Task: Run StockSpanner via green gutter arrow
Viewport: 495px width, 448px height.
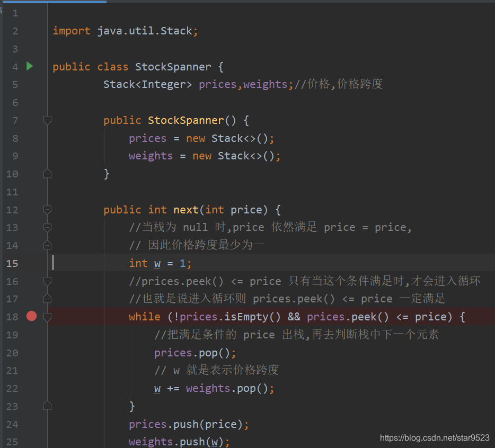Action: tap(30, 66)
